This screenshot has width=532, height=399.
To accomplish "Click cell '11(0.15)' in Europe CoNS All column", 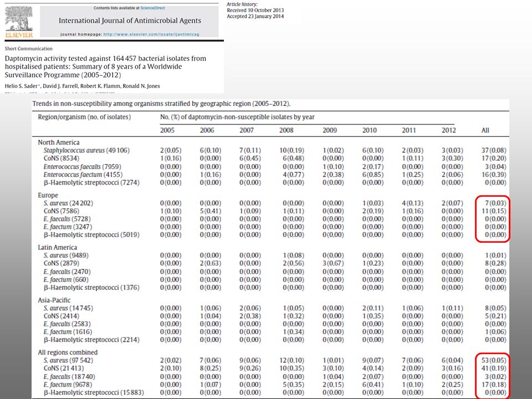I will point(494,211).
